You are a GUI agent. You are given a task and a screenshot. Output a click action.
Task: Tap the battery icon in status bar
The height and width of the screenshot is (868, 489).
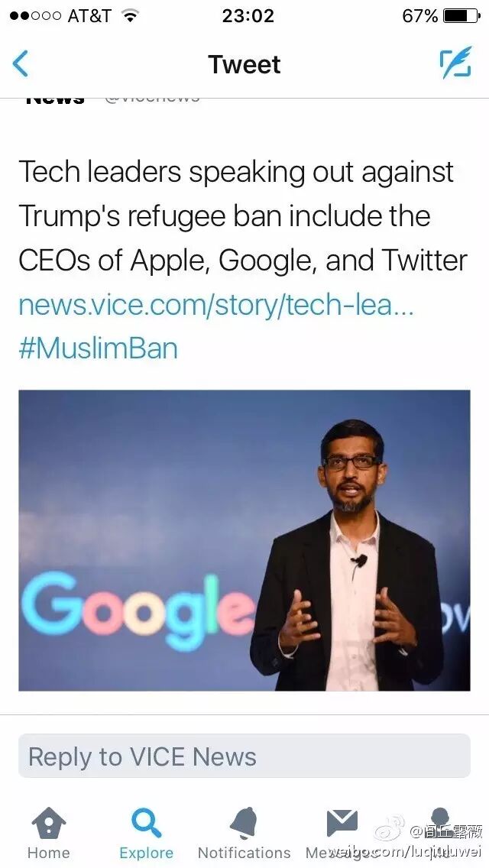[x=461, y=15]
